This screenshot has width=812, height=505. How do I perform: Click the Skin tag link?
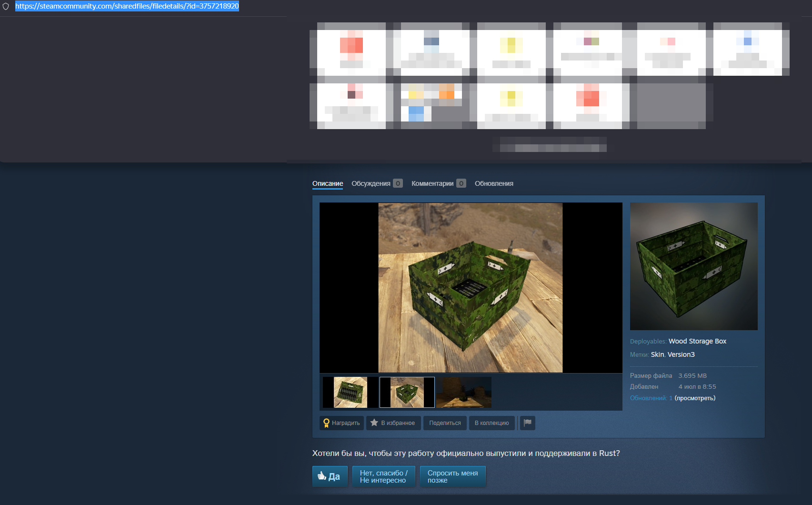tap(657, 354)
